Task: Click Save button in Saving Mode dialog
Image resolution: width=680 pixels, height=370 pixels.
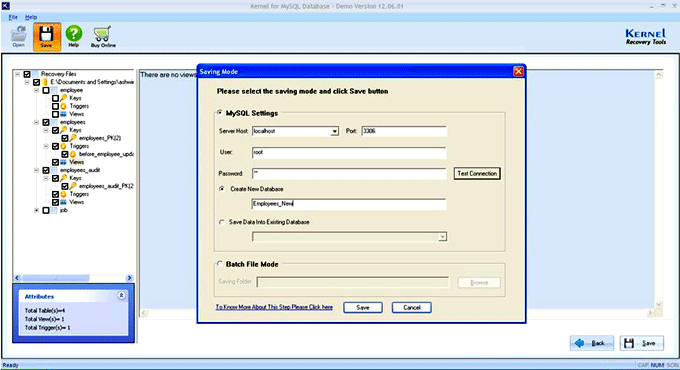Action: [x=363, y=308]
